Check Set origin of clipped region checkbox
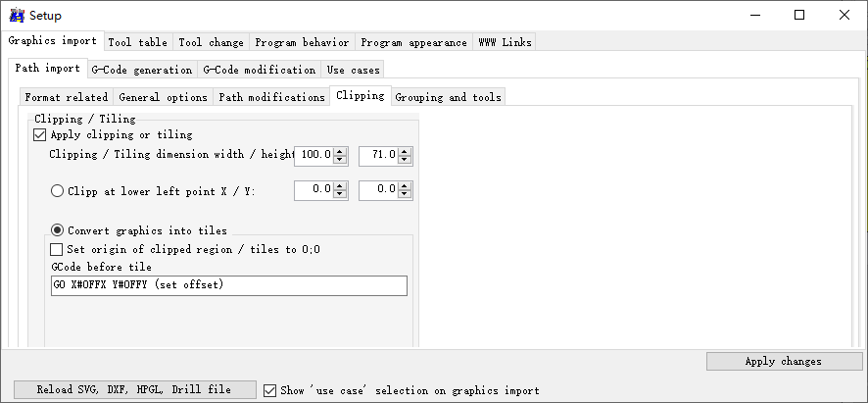 57,250
